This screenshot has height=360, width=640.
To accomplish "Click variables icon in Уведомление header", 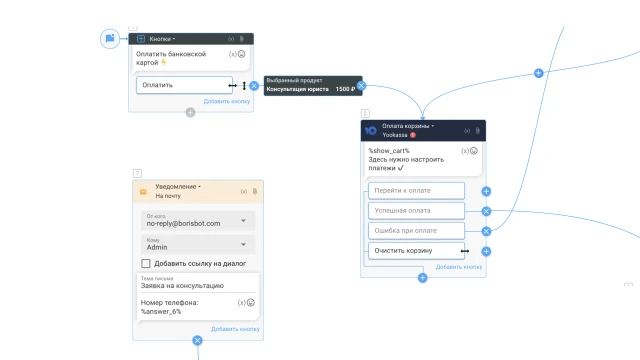I will click(244, 191).
